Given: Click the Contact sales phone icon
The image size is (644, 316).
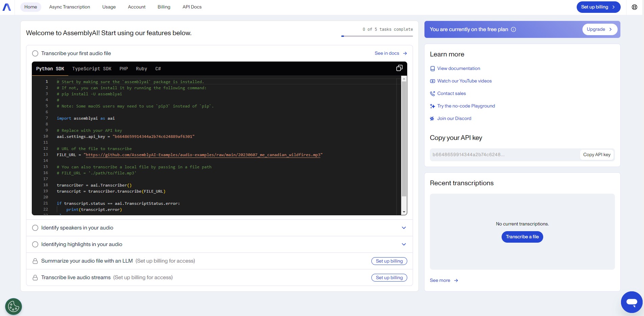Looking at the screenshot, I should (x=432, y=94).
